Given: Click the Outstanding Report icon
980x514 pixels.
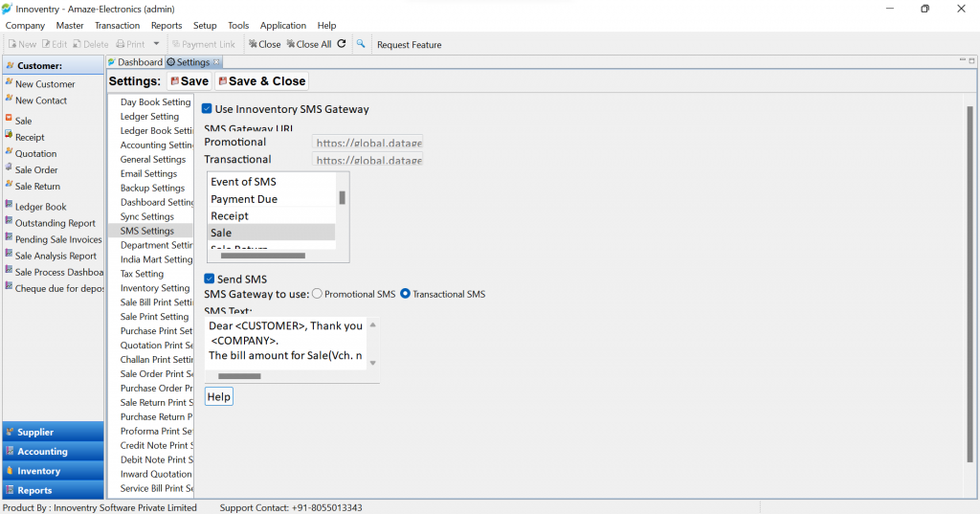Looking at the screenshot, I should tap(9, 221).
